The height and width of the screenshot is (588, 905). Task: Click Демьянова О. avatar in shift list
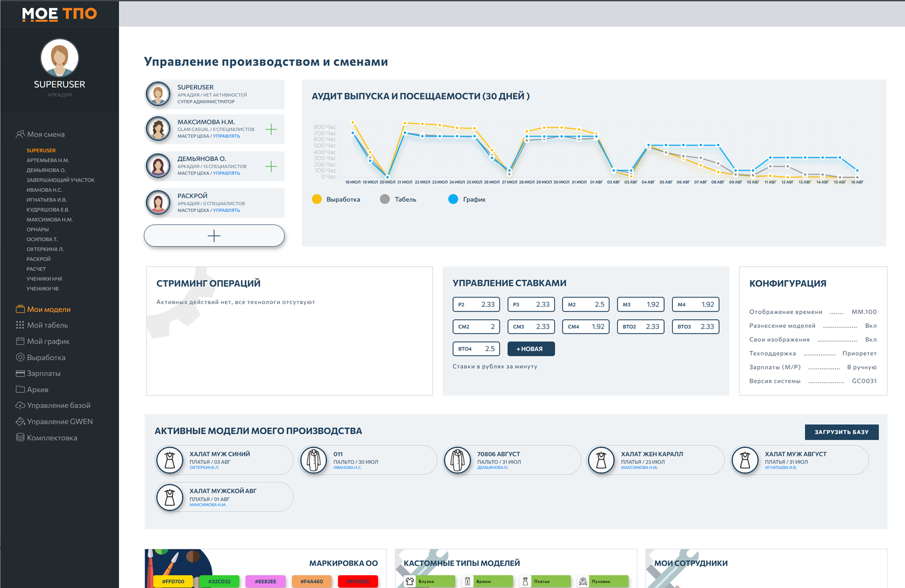pyautogui.click(x=158, y=166)
